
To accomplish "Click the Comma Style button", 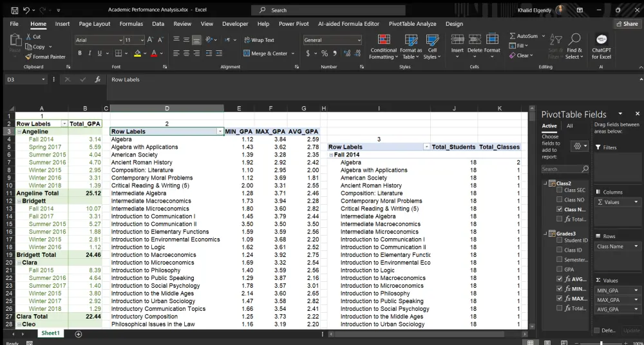I will (x=335, y=53).
